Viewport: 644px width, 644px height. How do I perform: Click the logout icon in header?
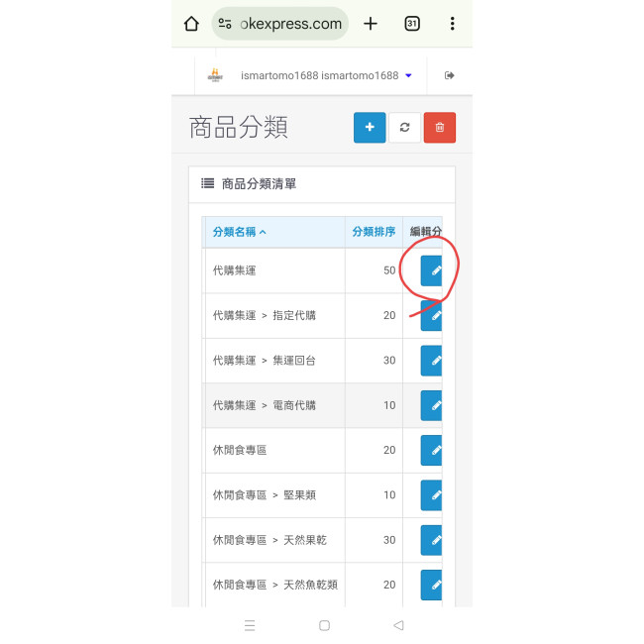449,75
